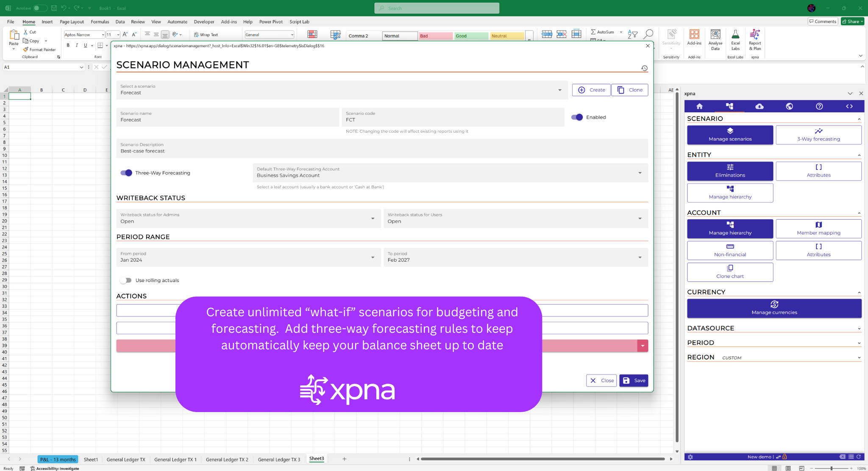Click the Create scenario button
The height and width of the screenshot is (471, 868).
[591, 90]
